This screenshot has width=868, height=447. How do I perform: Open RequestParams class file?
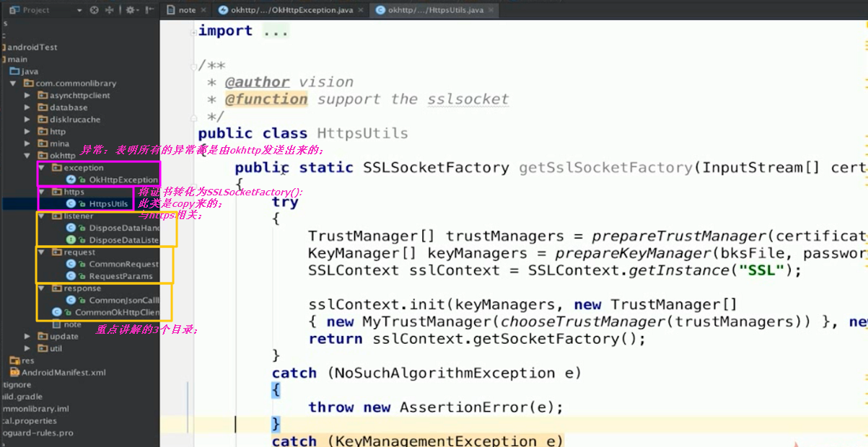click(109, 276)
